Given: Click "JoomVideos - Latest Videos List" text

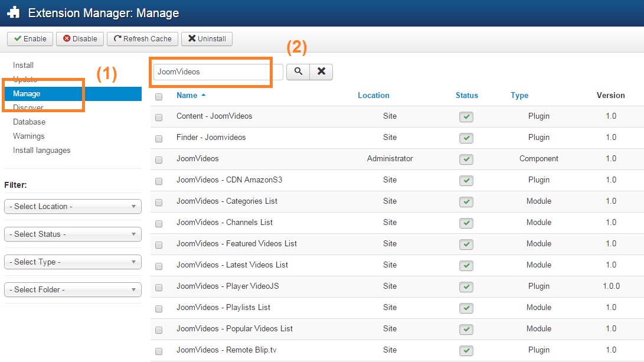Looking at the screenshot, I should pyautogui.click(x=232, y=265).
